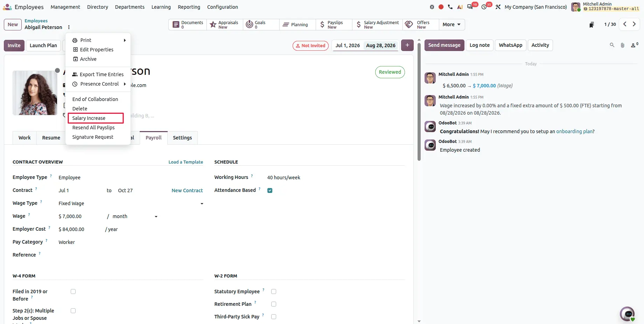Open the Documents smart button
This screenshot has width=644, height=324.
(x=188, y=24)
